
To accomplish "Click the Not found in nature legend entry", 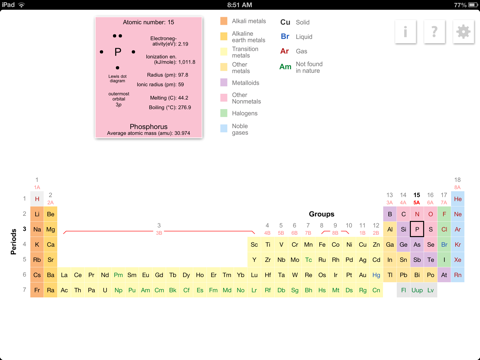I will (x=301, y=67).
